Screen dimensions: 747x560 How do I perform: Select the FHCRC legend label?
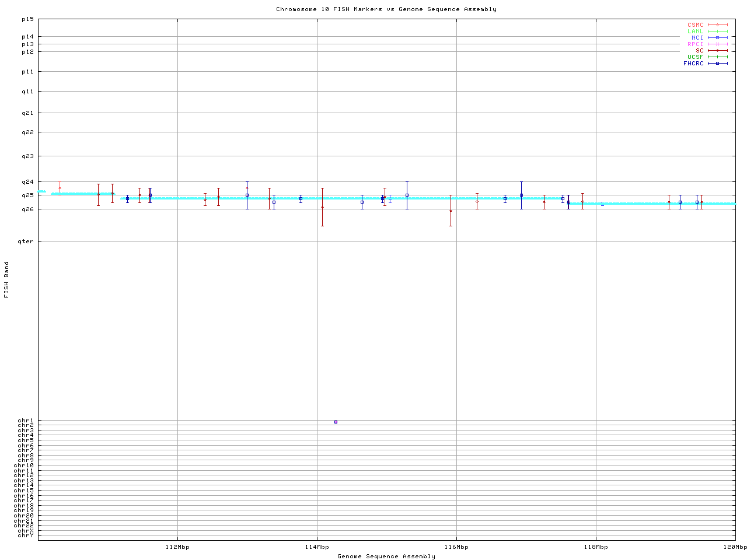coord(693,64)
